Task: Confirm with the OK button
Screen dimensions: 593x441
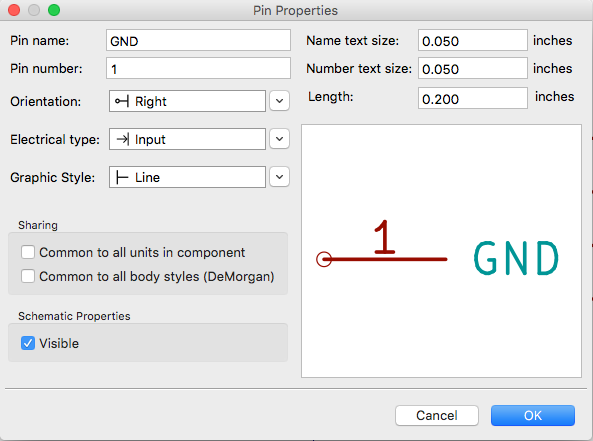Action: [x=533, y=416]
